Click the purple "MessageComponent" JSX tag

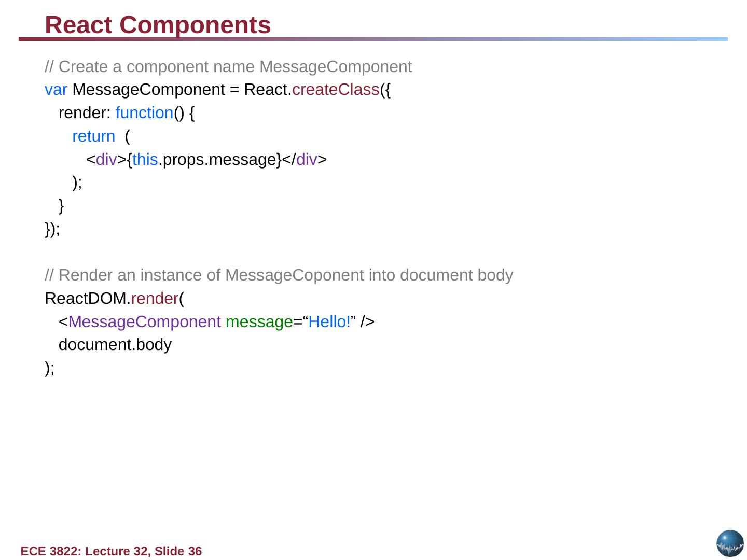[144, 322]
